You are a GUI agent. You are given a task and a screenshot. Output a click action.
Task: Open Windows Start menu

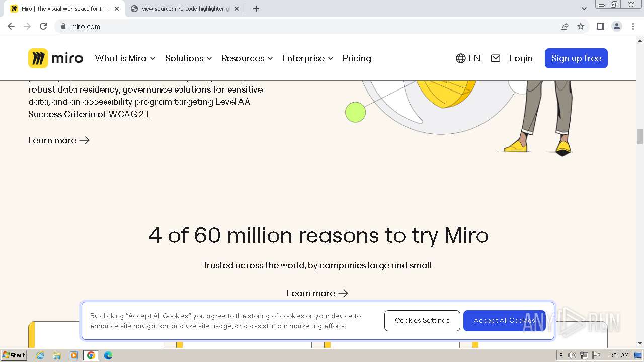14,355
